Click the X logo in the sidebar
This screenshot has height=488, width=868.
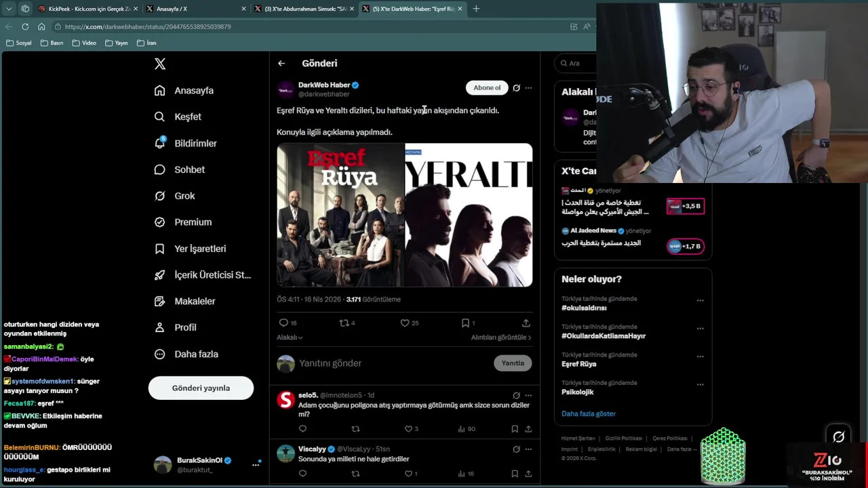click(x=160, y=64)
